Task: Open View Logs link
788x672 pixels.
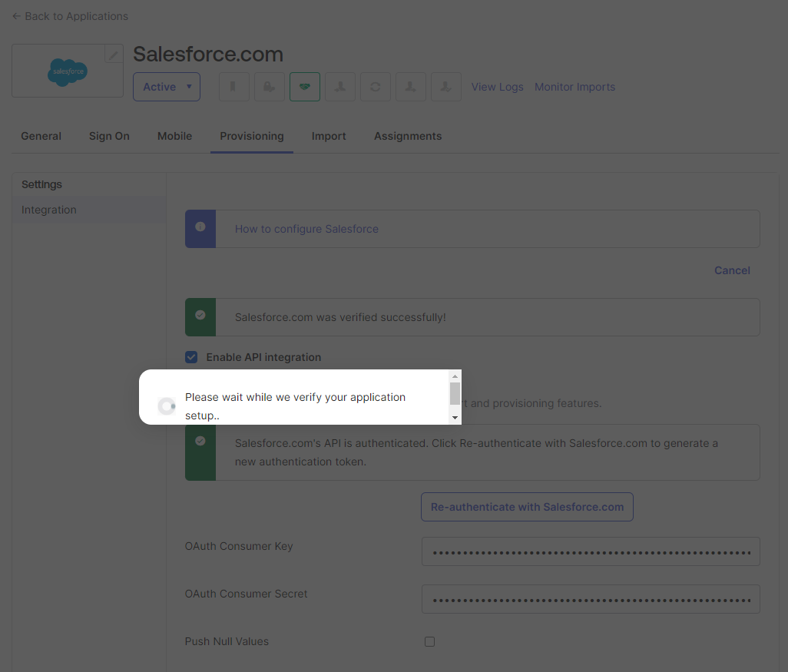Action: point(497,87)
